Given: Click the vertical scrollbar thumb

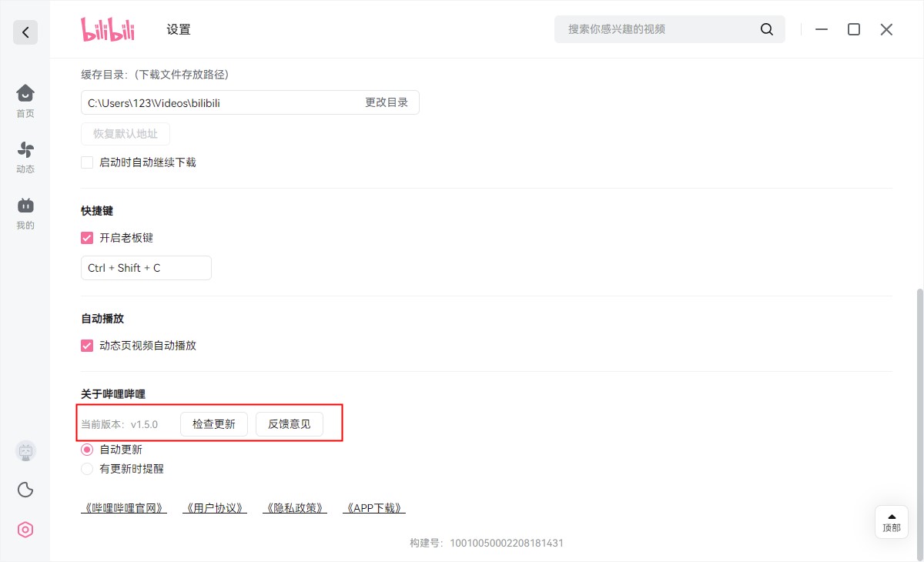Looking at the screenshot, I should point(919,425).
